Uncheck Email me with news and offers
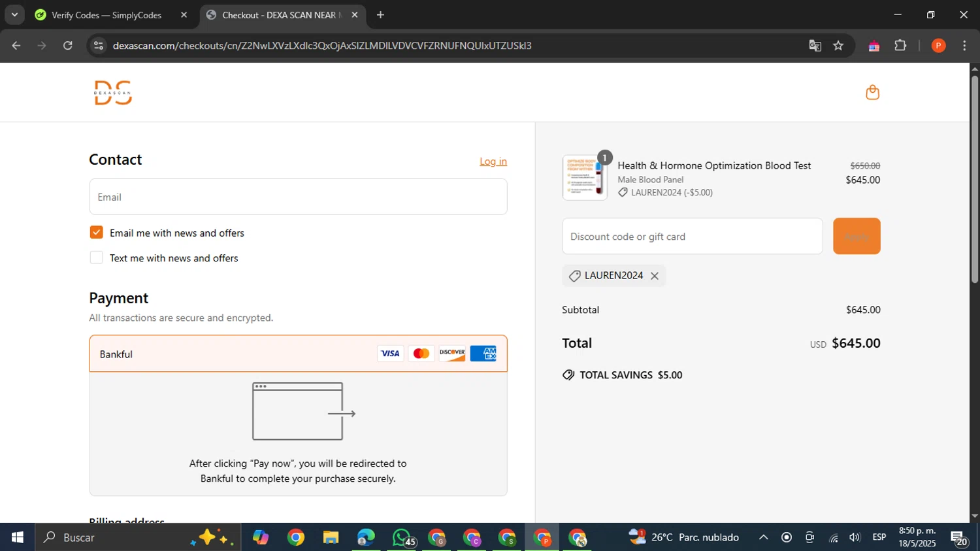This screenshot has width=980, height=551. point(96,233)
